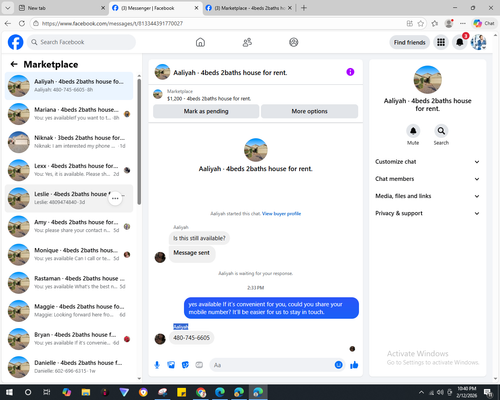Open Rastaman's conversation in the list
Viewport: 500px width, 400px height.
(x=69, y=283)
